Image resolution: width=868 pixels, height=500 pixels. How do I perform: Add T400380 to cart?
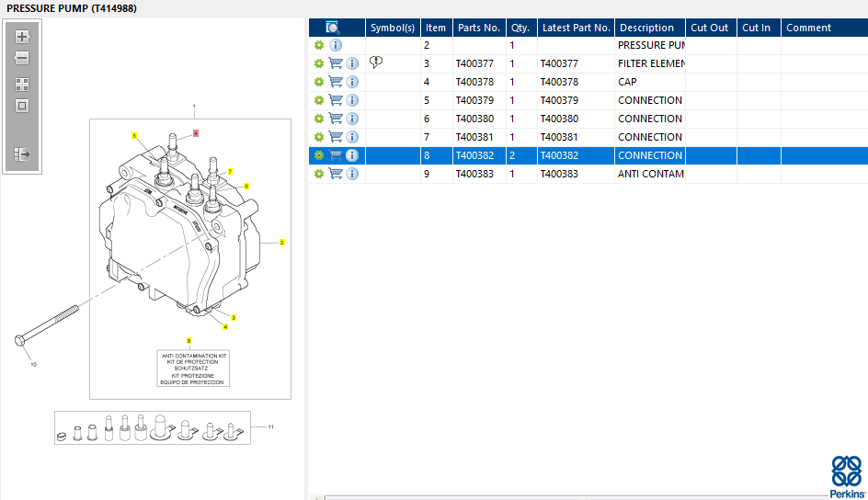(336, 118)
